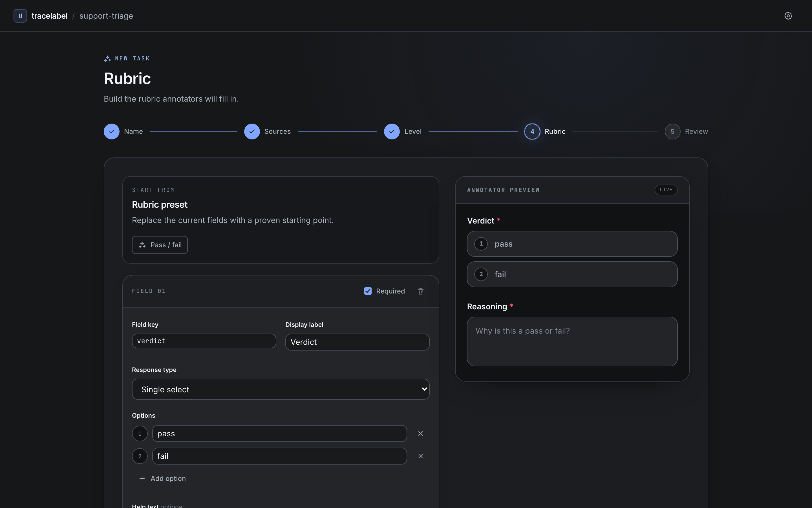
Task: Remove the 'fail' option with its X
Action: [420, 456]
